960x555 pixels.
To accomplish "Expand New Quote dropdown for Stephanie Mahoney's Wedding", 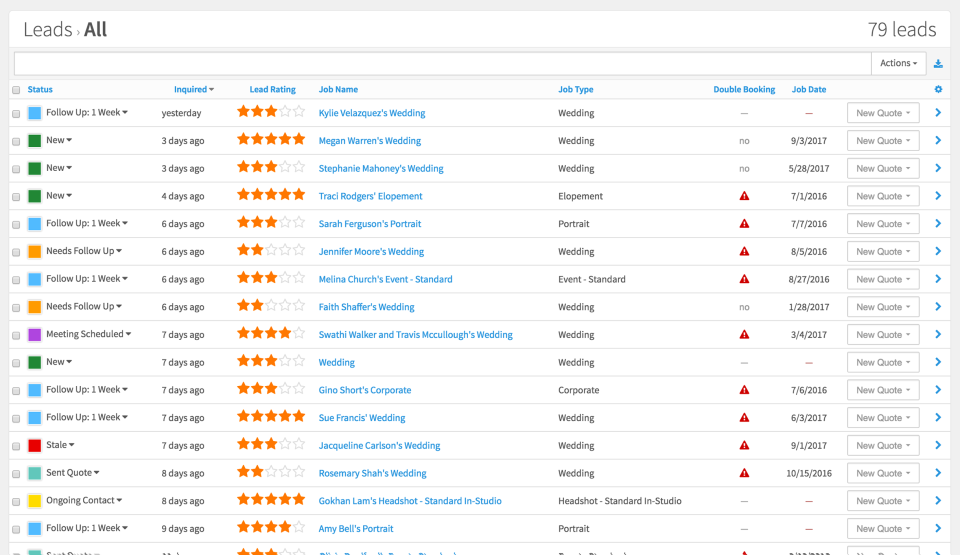I will (x=882, y=169).
